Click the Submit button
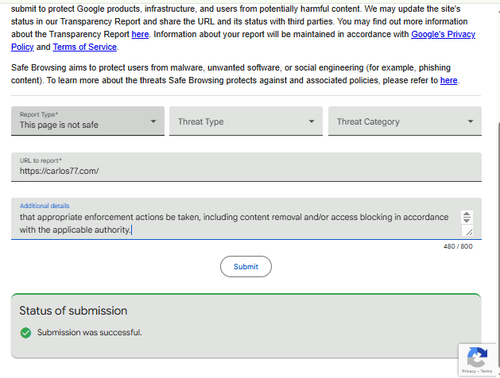Image resolution: width=500 pixels, height=378 pixels. tap(246, 267)
